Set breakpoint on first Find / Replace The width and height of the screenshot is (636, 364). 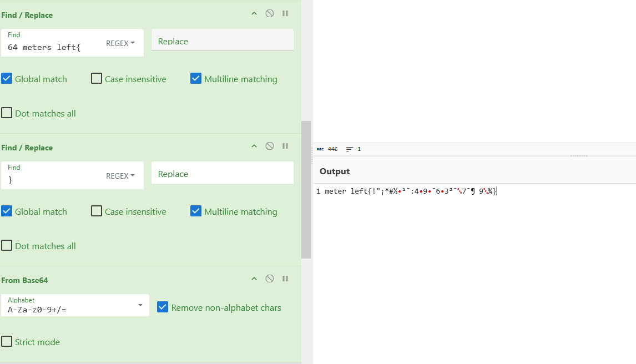pos(285,13)
